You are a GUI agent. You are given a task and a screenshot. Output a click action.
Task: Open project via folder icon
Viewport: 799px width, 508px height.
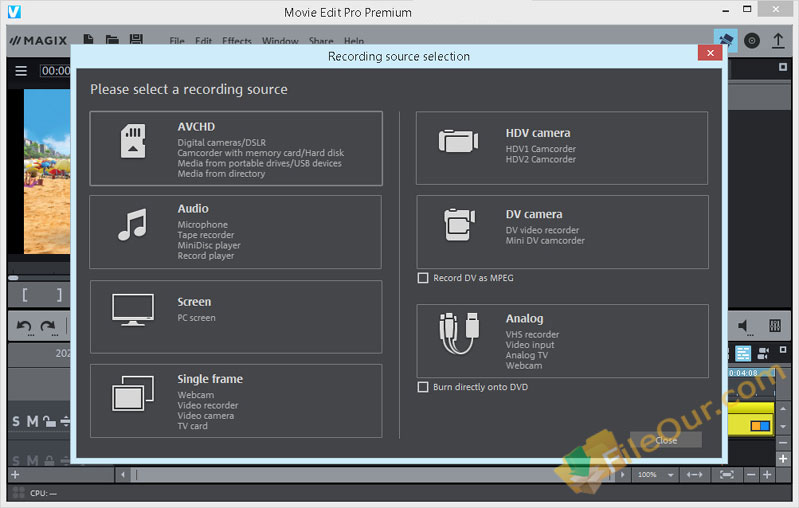112,39
